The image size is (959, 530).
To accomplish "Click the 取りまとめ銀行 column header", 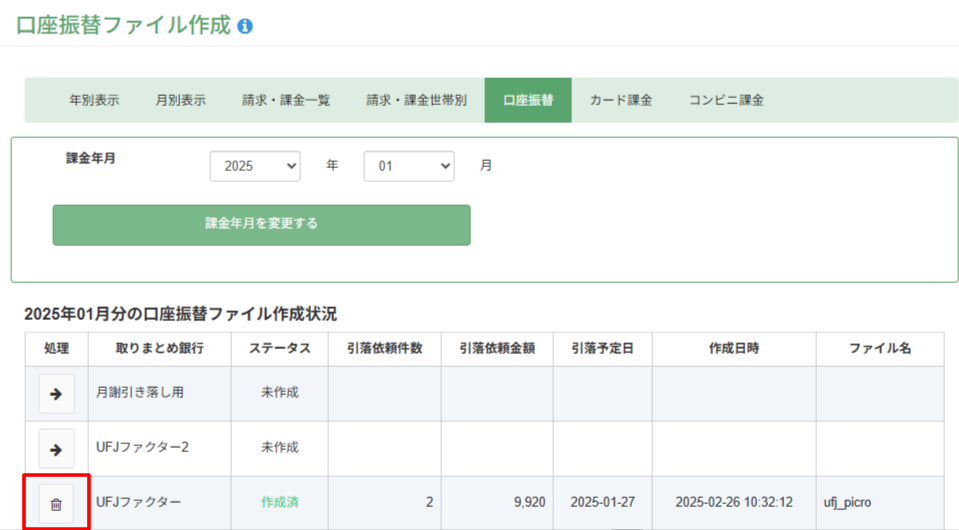I will (x=160, y=348).
